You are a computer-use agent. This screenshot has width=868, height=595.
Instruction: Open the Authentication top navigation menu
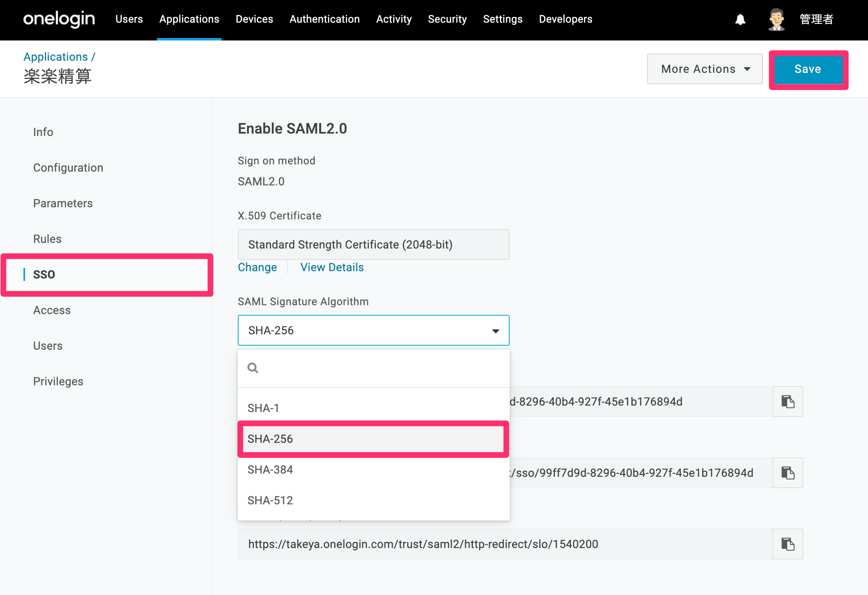coord(324,19)
